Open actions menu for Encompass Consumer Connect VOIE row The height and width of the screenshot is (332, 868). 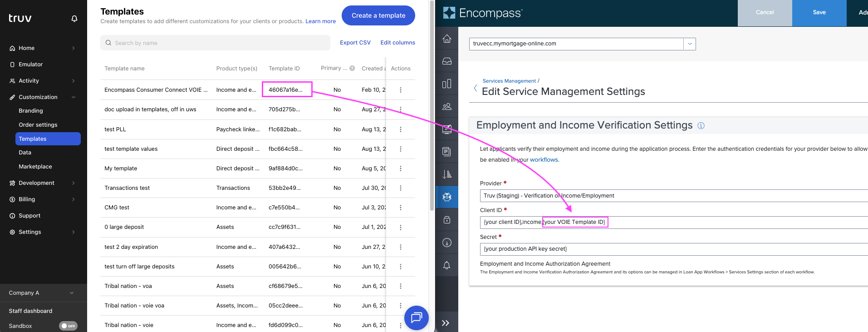pos(400,90)
